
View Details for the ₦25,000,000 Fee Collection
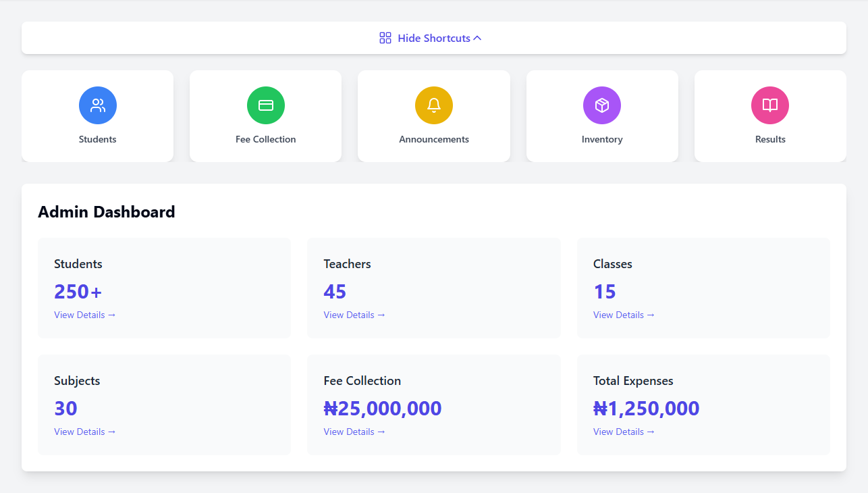click(x=354, y=432)
